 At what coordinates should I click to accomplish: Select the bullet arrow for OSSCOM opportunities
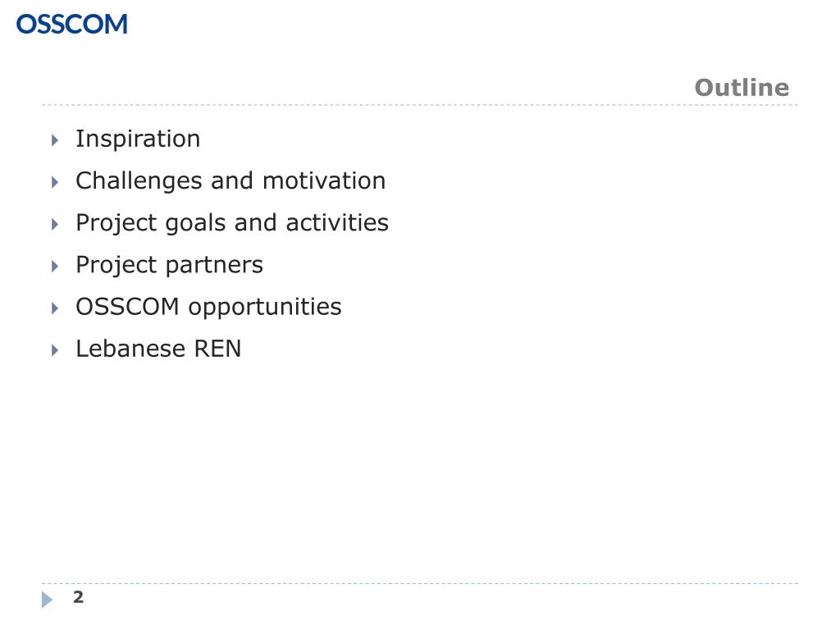pos(55,308)
